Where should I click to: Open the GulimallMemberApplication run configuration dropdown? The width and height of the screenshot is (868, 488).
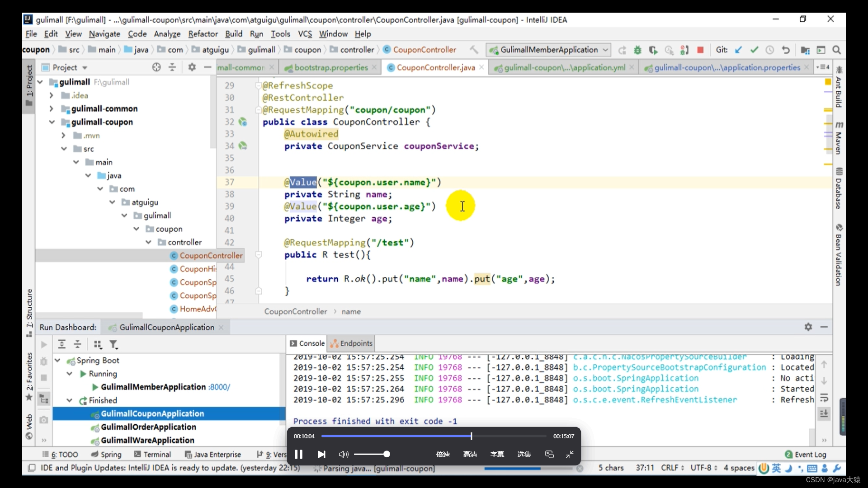pos(549,50)
